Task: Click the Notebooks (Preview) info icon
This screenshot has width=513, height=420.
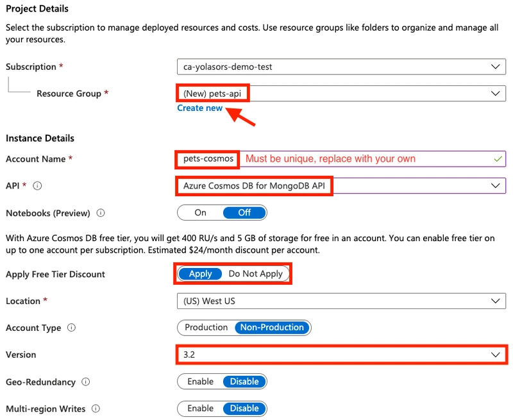Action: pos(101,213)
